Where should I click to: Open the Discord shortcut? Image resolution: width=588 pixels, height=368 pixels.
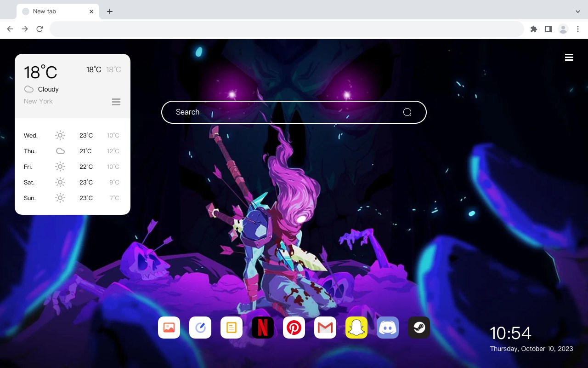[388, 328]
